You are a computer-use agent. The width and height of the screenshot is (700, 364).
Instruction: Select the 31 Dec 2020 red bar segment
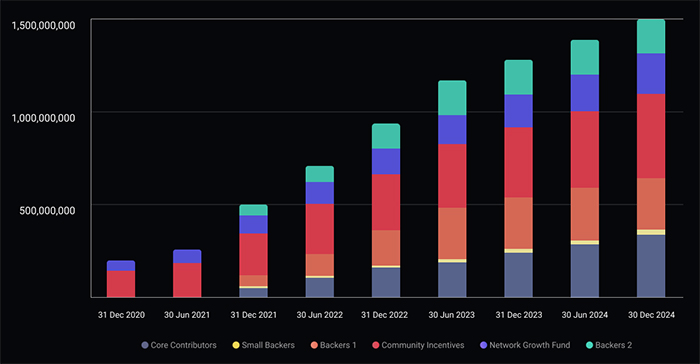121,284
